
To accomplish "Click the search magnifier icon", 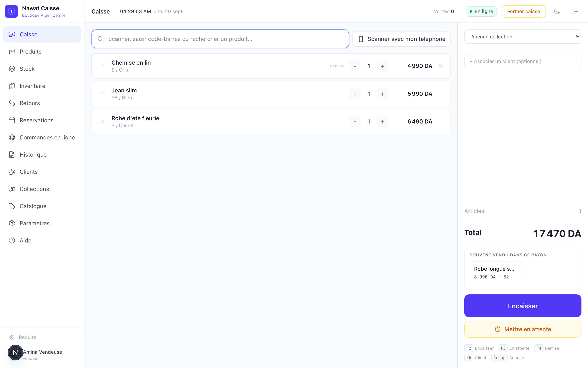I will click(x=100, y=39).
